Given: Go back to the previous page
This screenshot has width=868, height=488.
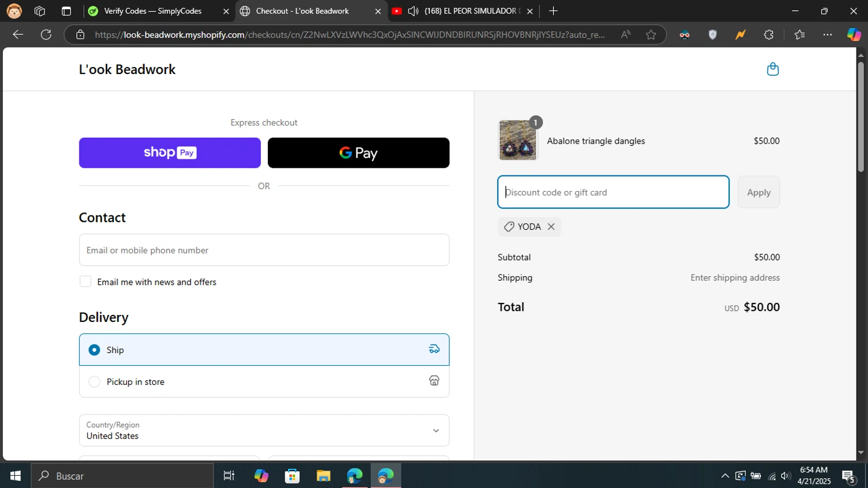Looking at the screenshot, I should (x=18, y=35).
